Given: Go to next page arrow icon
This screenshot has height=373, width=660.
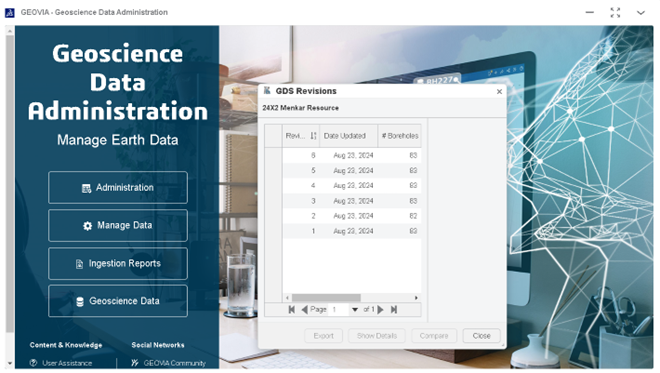Looking at the screenshot, I should (x=381, y=309).
